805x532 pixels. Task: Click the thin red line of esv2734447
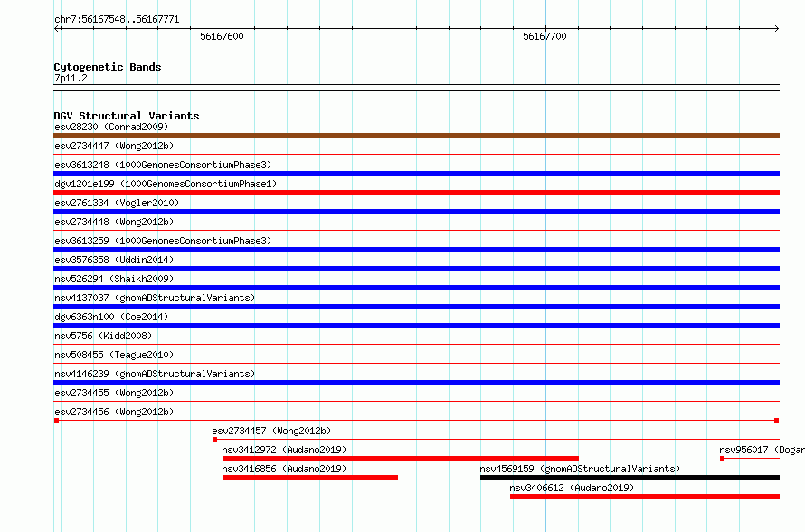(x=416, y=154)
